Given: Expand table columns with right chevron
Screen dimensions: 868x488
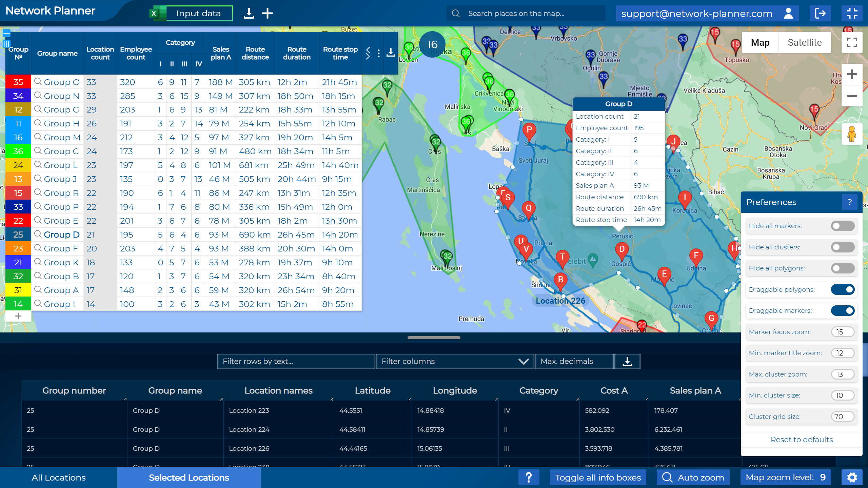Looking at the screenshot, I should (x=368, y=57).
